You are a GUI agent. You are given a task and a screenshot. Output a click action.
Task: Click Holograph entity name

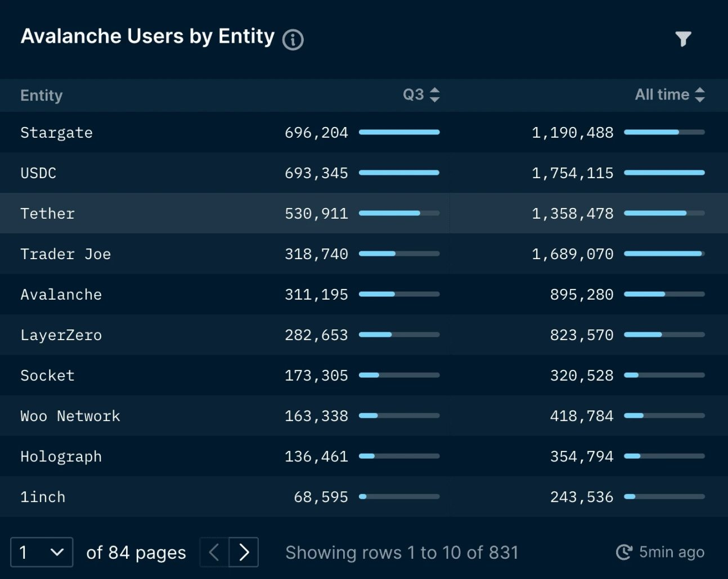61,456
